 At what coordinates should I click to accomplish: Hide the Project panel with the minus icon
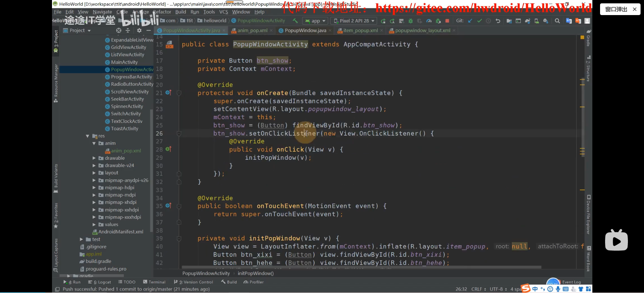(x=149, y=30)
